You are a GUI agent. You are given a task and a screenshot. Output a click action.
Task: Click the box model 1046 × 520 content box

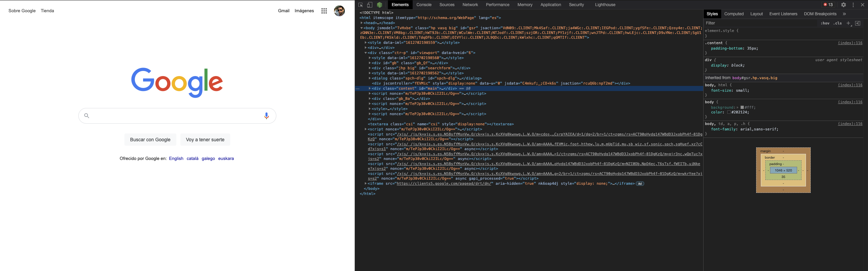(x=783, y=170)
